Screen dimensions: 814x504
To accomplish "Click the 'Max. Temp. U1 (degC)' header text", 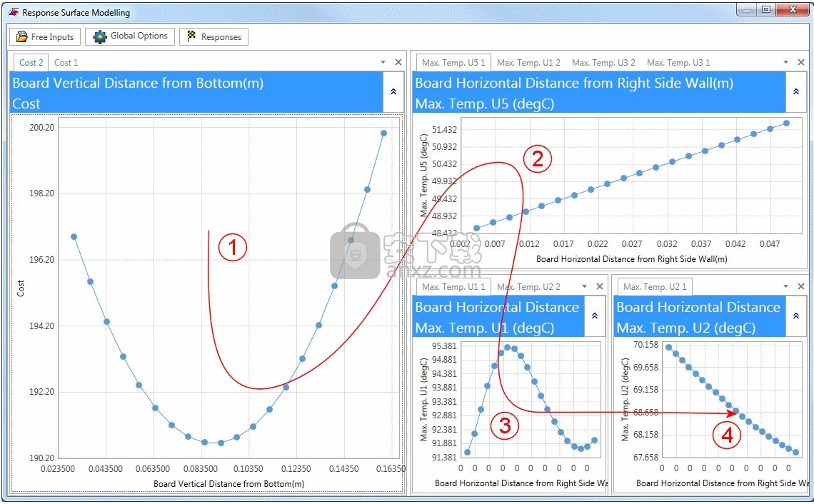I will pos(485,328).
